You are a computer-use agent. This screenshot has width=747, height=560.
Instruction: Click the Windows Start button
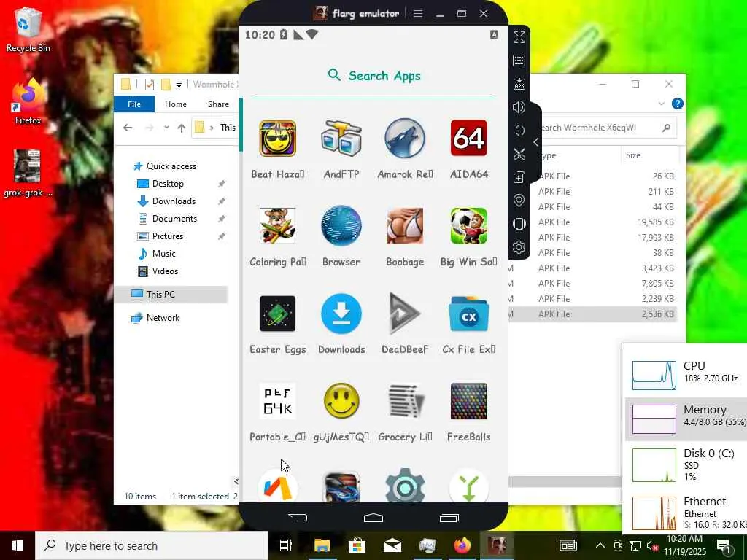[18, 545]
